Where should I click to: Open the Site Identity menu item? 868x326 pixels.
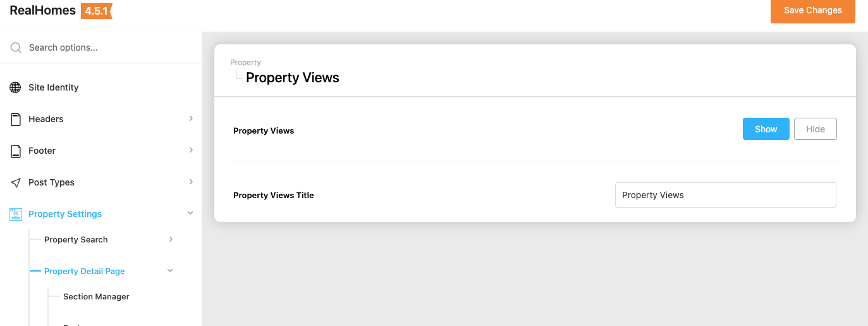54,87
